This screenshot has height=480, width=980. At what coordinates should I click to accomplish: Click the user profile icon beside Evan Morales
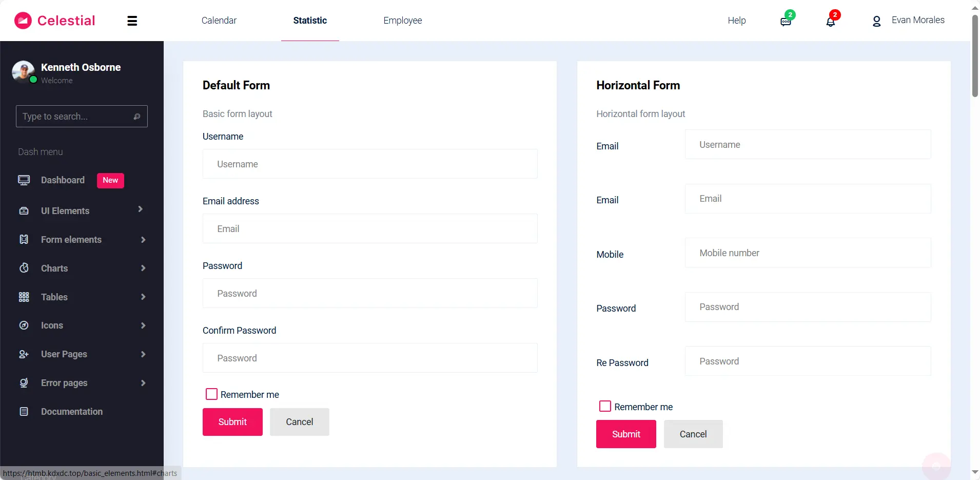click(876, 21)
